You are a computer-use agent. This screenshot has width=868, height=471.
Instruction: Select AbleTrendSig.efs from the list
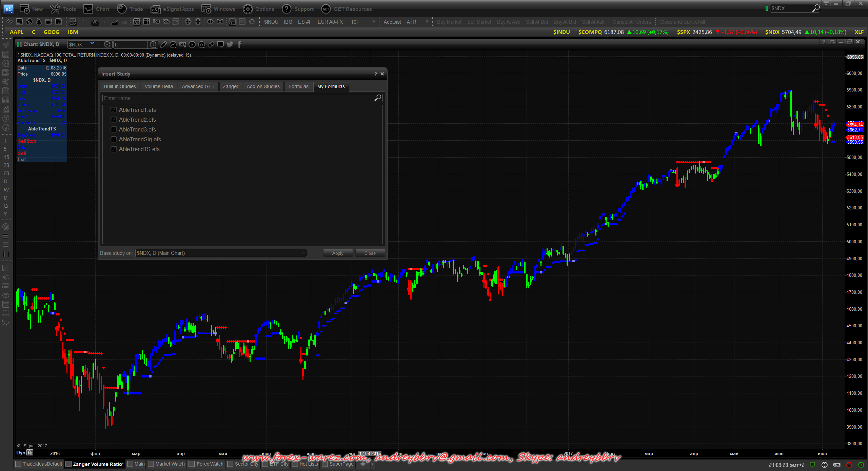pos(140,139)
